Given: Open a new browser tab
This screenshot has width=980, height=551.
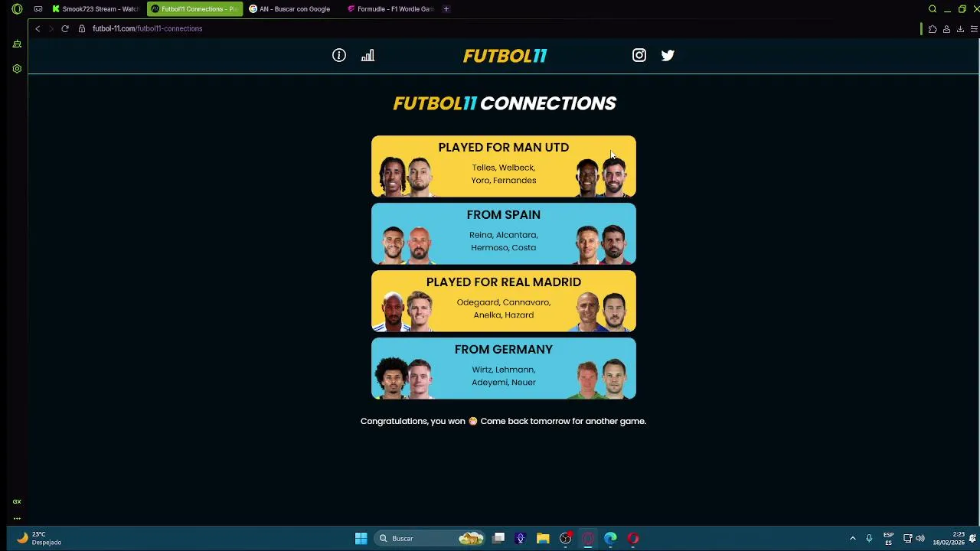Looking at the screenshot, I should point(446,9).
